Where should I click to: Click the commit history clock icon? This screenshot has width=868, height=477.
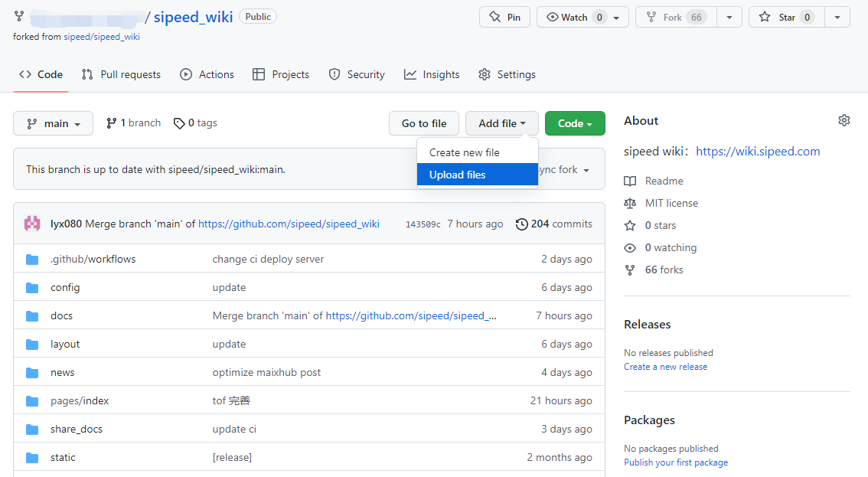click(521, 224)
